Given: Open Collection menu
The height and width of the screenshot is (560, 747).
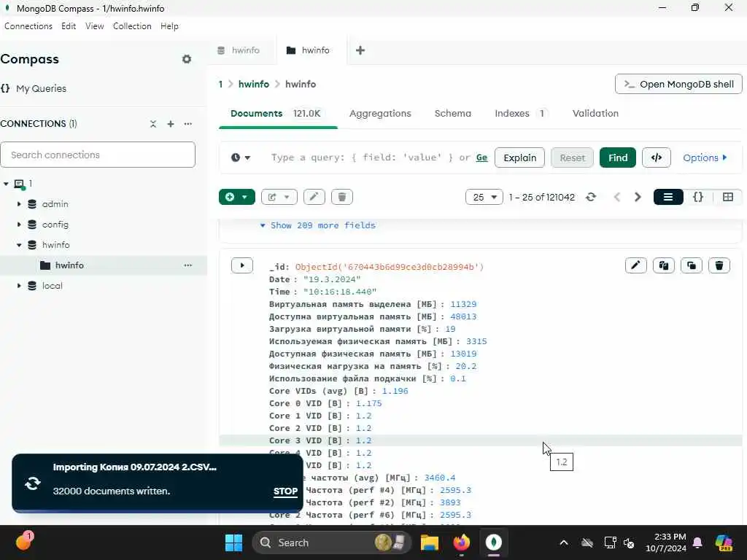Looking at the screenshot, I should tap(132, 26).
